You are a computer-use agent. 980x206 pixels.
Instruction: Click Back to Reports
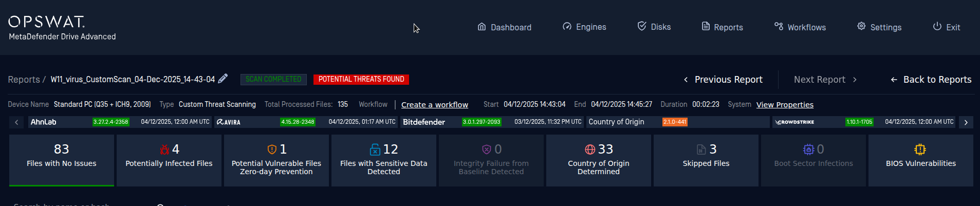(931, 80)
